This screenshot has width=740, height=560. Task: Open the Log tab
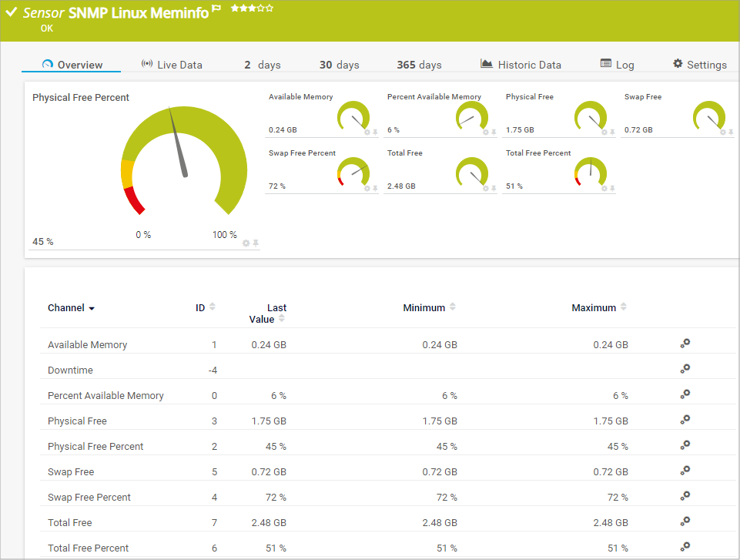pyautogui.click(x=617, y=65)
